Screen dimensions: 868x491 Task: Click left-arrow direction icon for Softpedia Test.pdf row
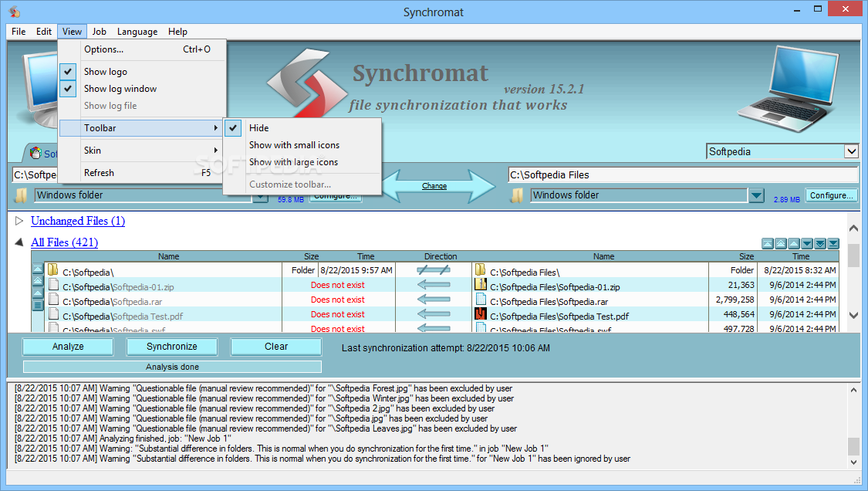click(434, 314)
